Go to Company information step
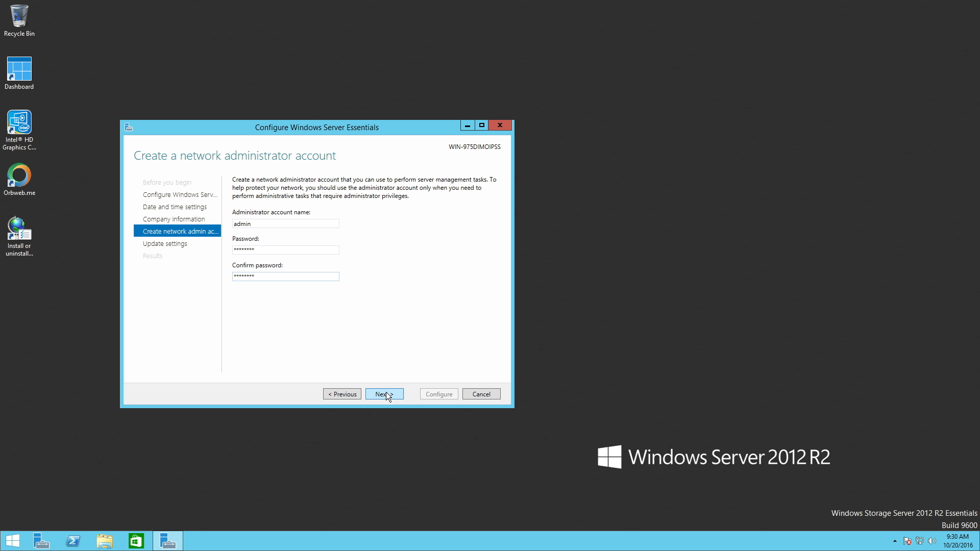Viewport: 980px width, 551px height. point(174,219)
